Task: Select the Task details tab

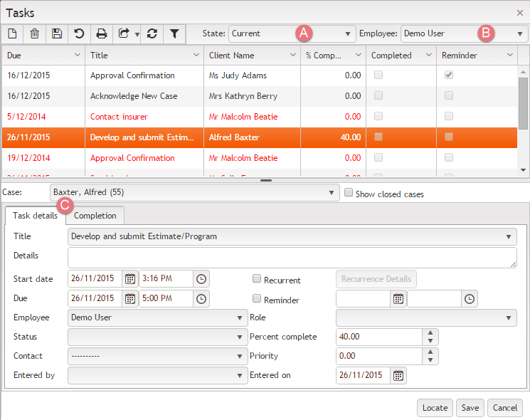Action: point(35,216)
